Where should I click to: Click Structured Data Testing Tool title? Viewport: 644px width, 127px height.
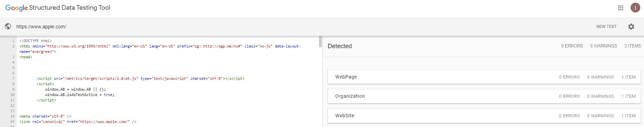click(x=70, y=8)
